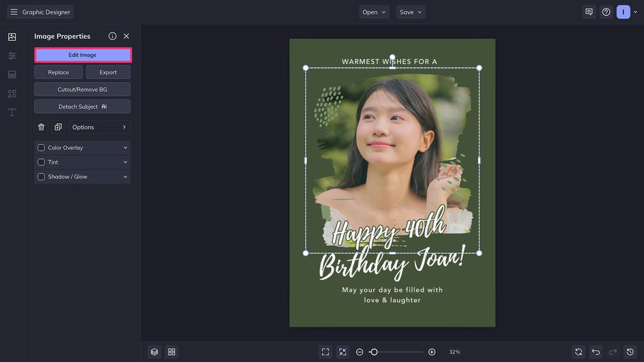Click the Image Properties info icon
The image size is (644, 362).
pyautogui.click(x=112, y=36)
